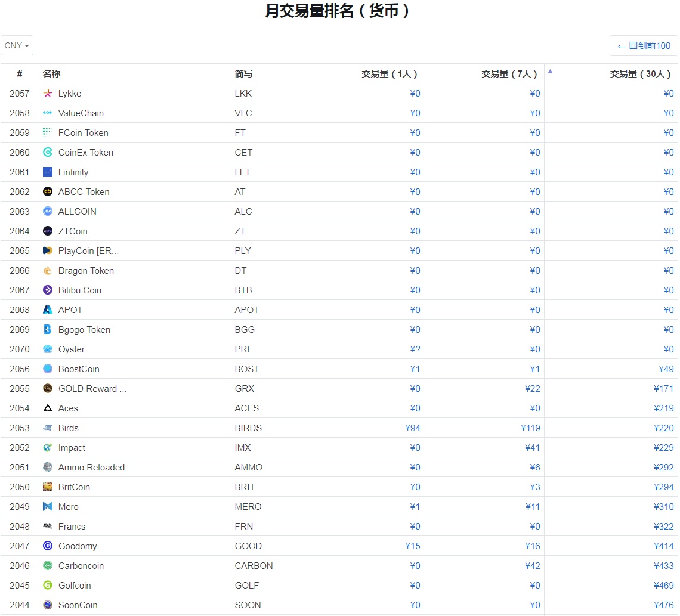Click the 回到前100 back button
680x616 pixels.
pyautogui.click(x=644, y=45)
